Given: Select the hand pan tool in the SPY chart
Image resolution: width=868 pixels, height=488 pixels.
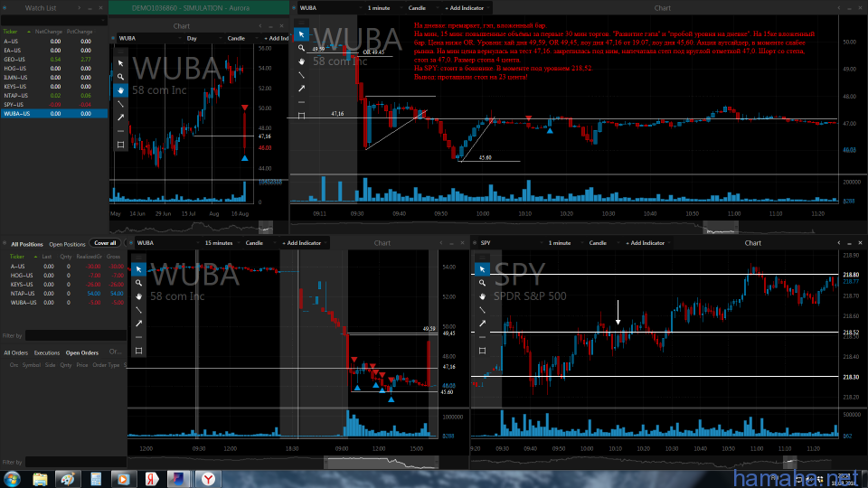Looking at the screenshot, I should coord(482,296).
